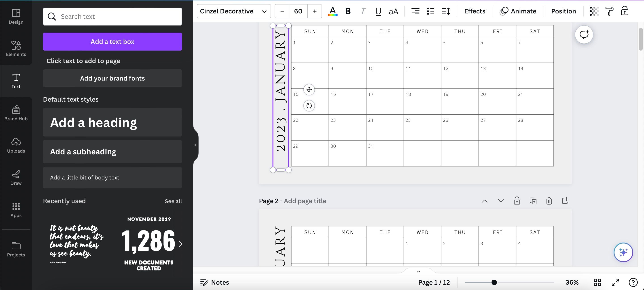Image resolution: width=644 pixels, height=290 pixels.
Task: Lock the selected element with padlock icon
Action: click(x=625, y=11)
